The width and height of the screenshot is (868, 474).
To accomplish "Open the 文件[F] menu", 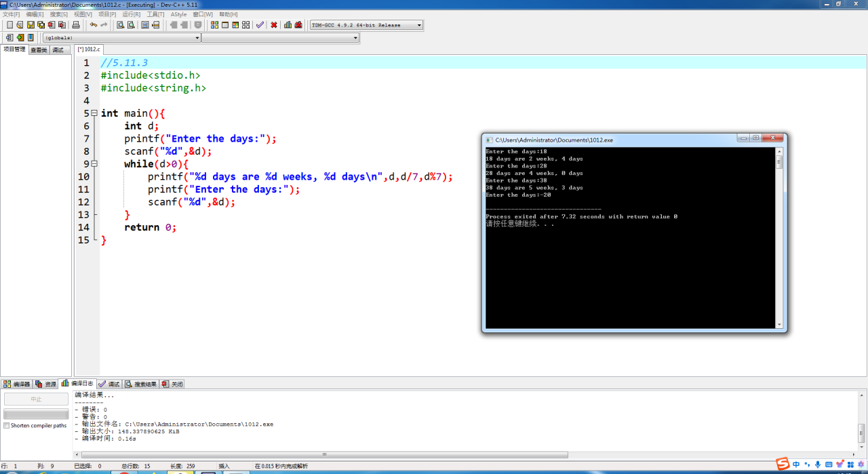I will coord(12,14).
